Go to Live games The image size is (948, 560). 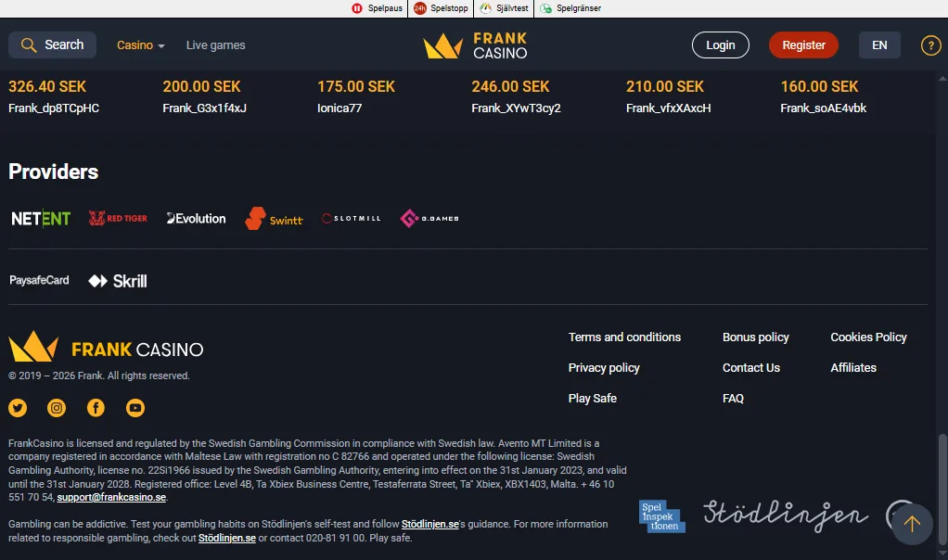[x=216, y=45]
